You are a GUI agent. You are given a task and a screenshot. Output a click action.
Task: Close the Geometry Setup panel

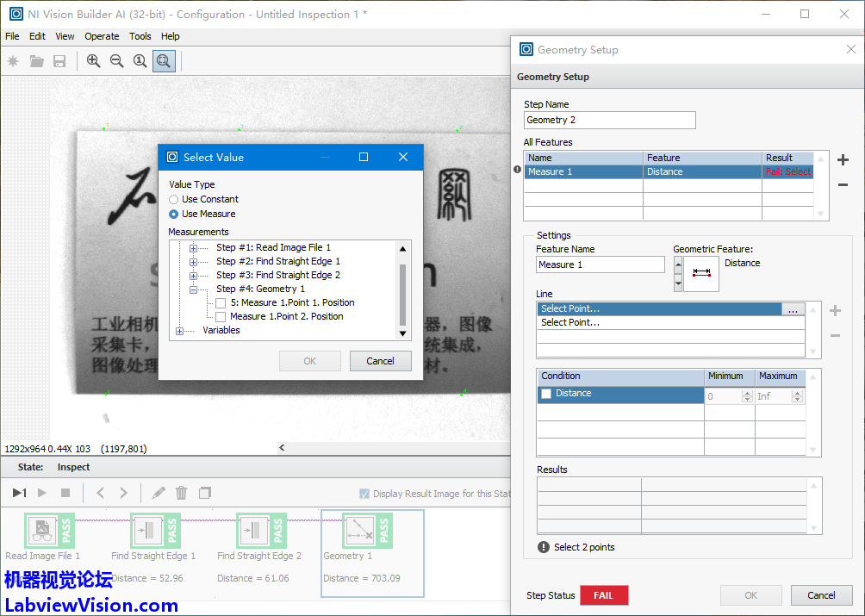tap(850, 50)
